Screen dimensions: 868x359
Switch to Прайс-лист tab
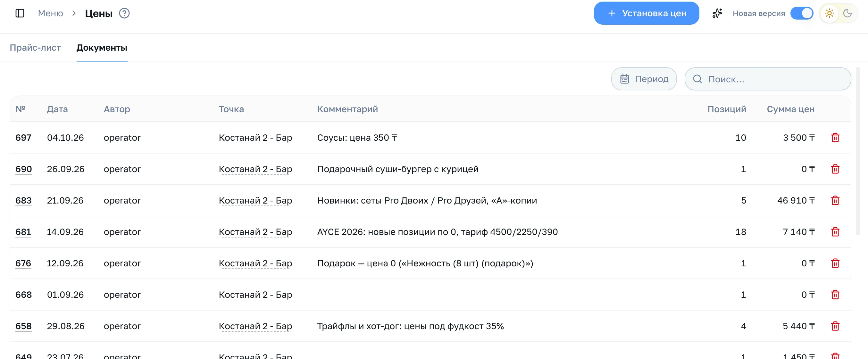[x=35, y=47]
